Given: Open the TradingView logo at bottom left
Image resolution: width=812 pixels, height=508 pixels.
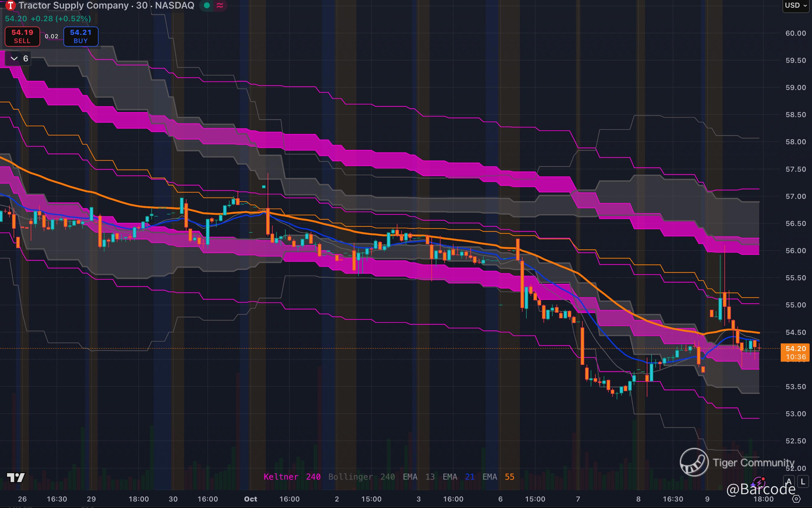Looking at the screenshot, I should (x=16, y=477).
